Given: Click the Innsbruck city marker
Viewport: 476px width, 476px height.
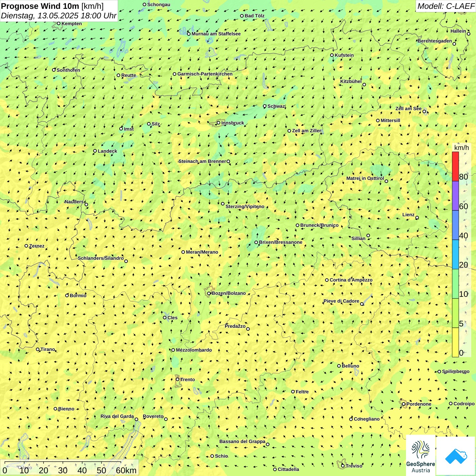Looking at the screenshot, I should tap(219, 123).
